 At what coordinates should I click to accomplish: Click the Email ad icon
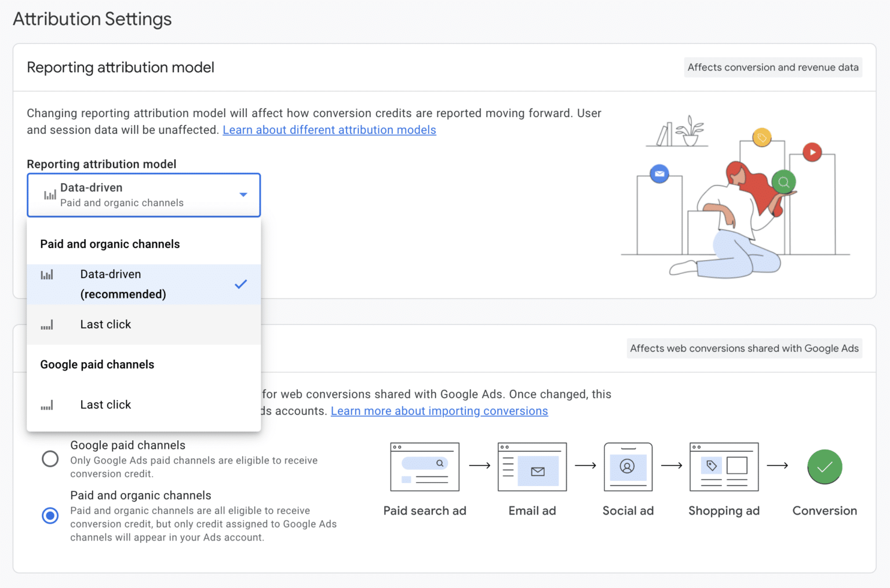[531, 466]
